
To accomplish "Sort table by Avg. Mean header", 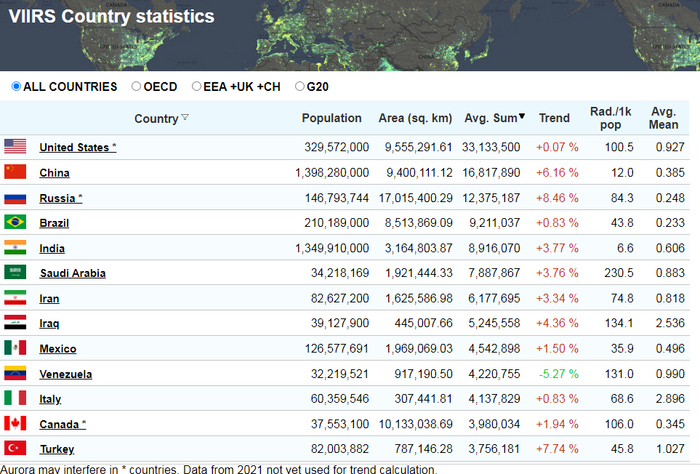I will 663,118.
